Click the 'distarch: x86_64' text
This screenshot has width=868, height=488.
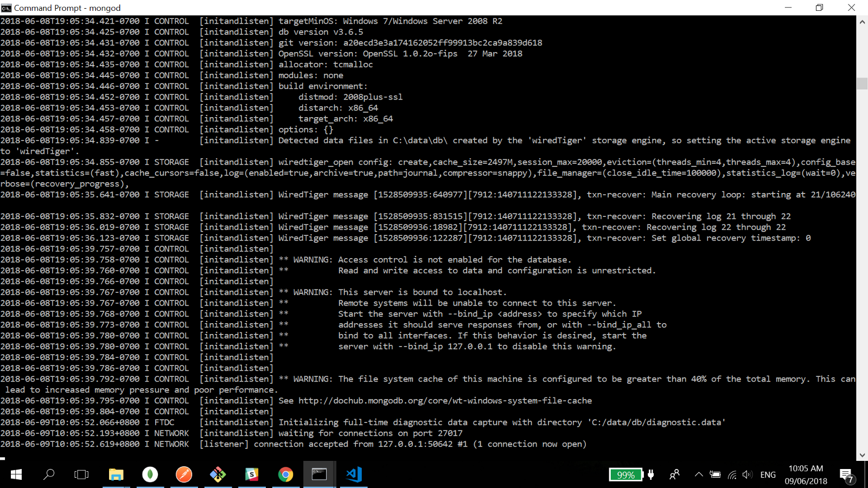coord(338,108)
